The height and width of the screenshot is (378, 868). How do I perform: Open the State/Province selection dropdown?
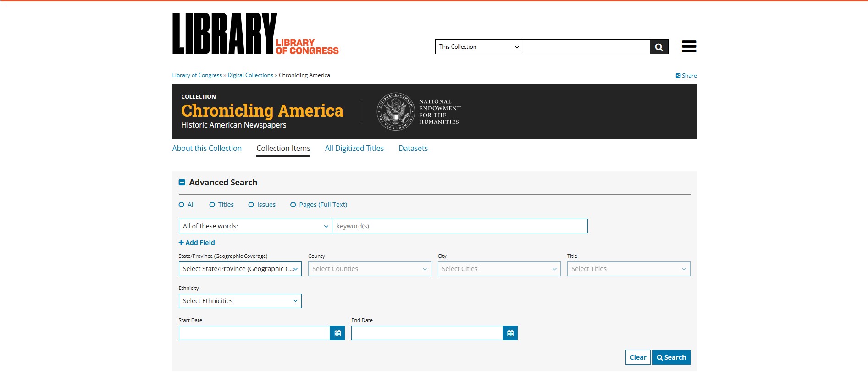240,269
